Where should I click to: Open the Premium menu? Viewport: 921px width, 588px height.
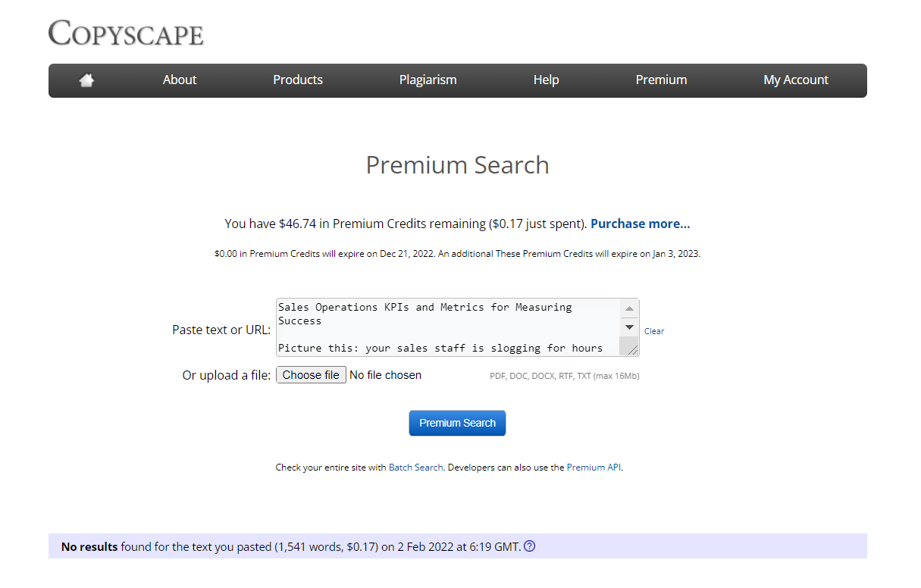coord(662,80)
